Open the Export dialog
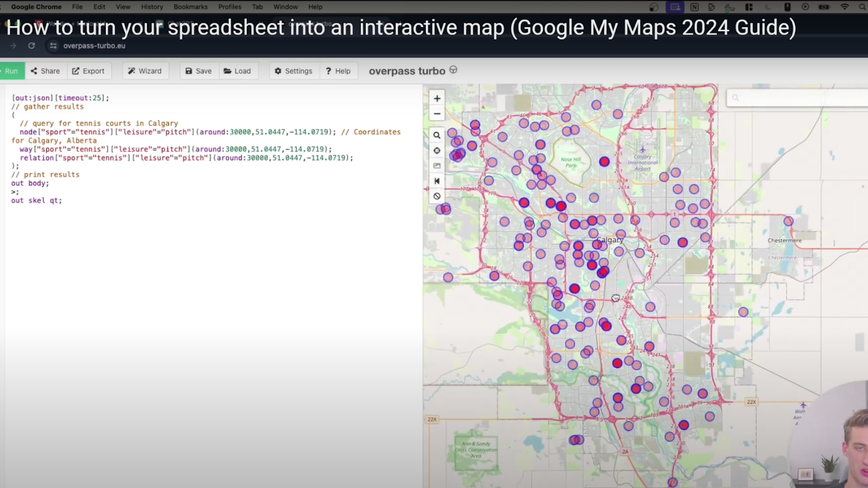This screenshot has height=488, width=868. [x=88, y=71]
